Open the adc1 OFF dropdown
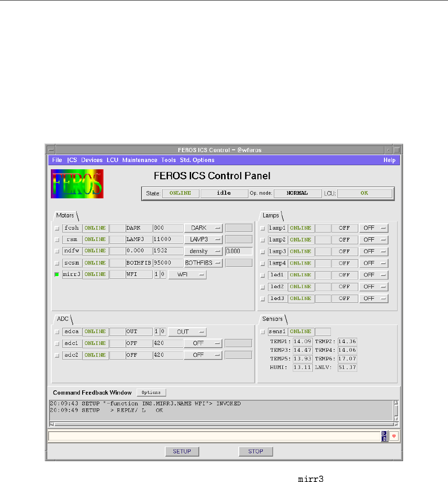This screenshot has height=482, width=448. (203, 344)
